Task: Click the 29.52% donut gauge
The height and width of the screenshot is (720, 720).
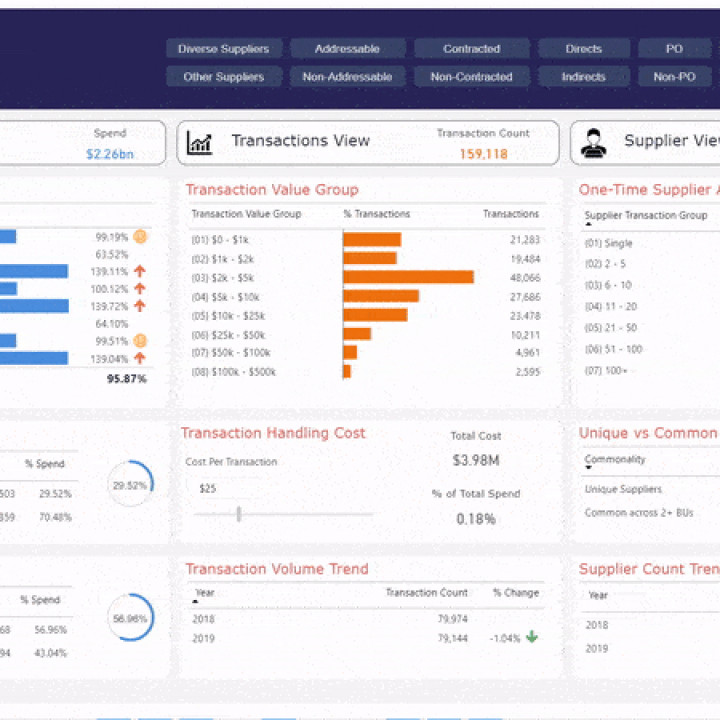Action: pos(130,485)
